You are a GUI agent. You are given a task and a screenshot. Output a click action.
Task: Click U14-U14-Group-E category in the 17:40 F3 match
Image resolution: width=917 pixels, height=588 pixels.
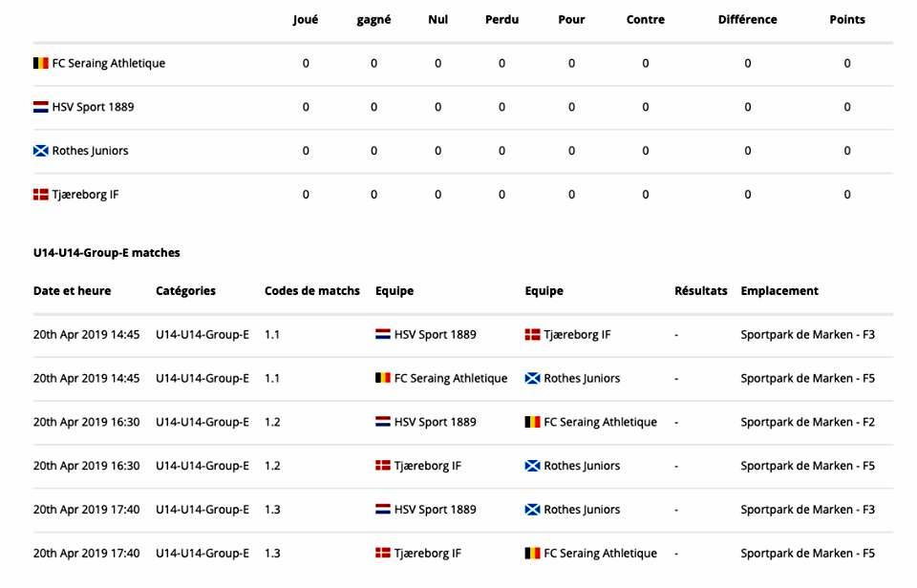tap(203, 510)
